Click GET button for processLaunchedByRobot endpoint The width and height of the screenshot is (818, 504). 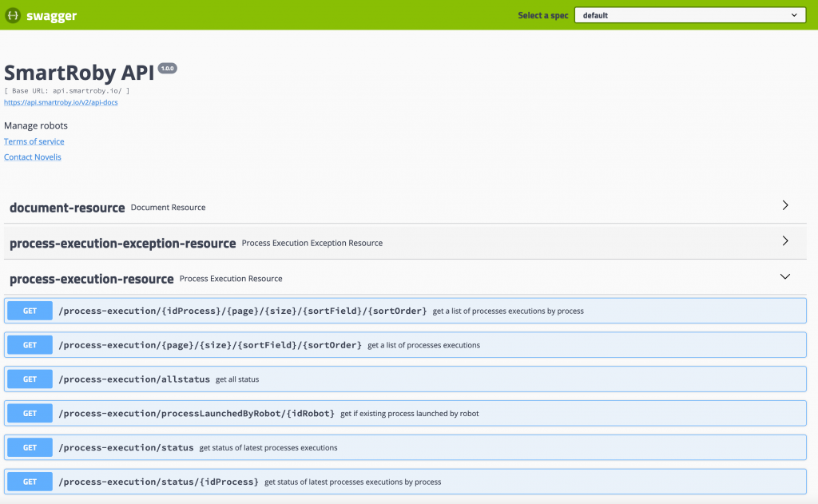tap(30, 413)
